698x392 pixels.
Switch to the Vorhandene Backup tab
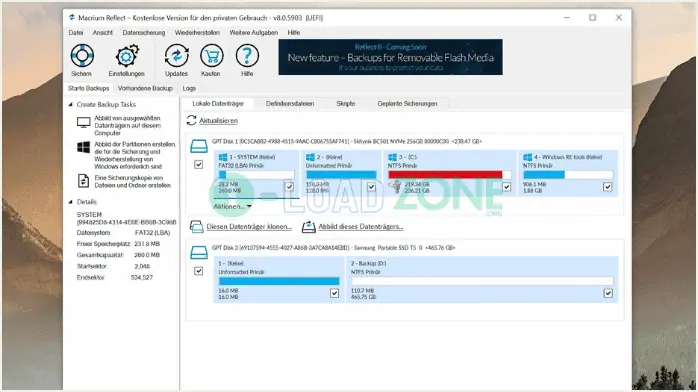coord(145,88)
